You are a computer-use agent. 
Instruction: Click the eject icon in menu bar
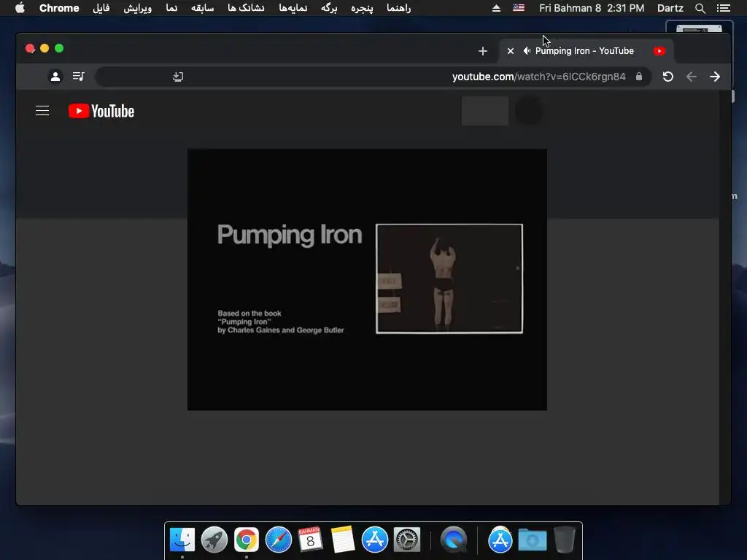pyautogui.click(x=496, y=8)
